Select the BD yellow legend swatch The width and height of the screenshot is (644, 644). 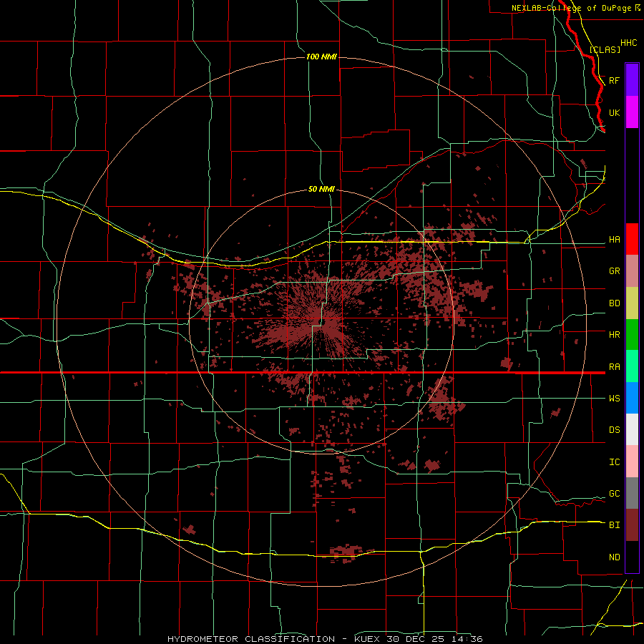point(632,303)
